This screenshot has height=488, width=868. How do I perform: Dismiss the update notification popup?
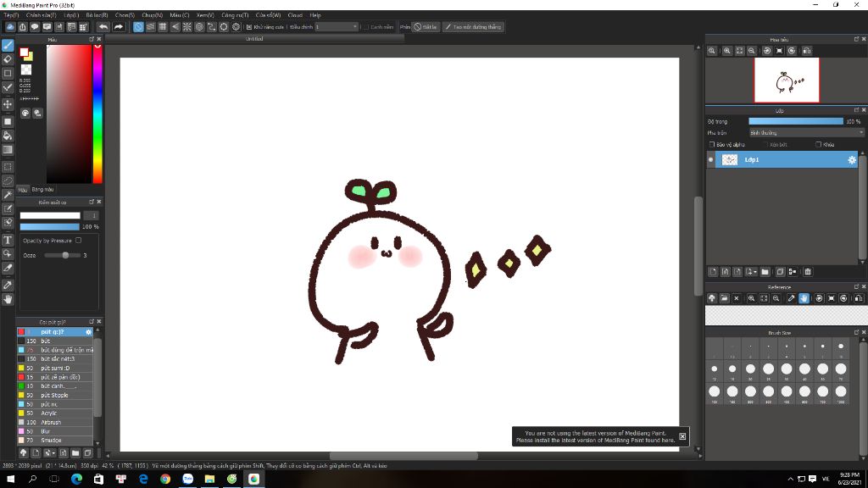pos(682,436)
